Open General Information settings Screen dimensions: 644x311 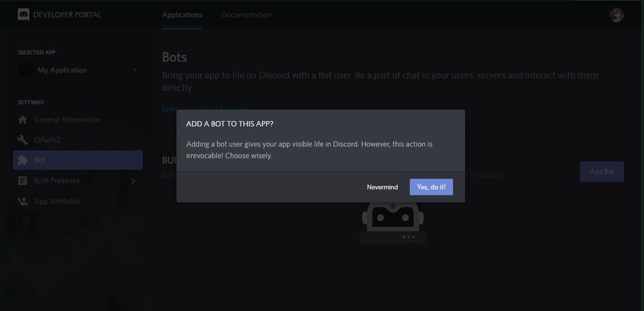(x=78, y=120)
